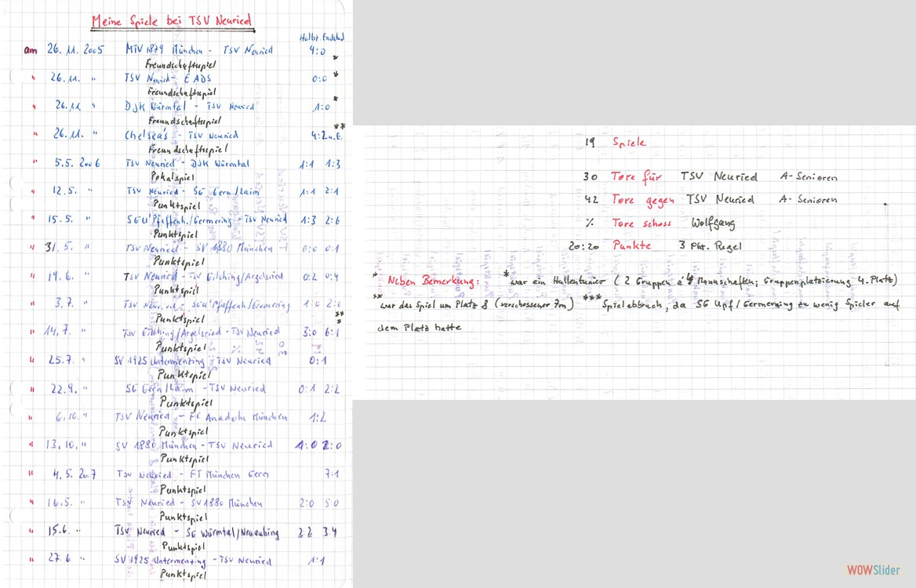This screenshot has width=916, height=588.
Task: Click the date '27. 6.' last entry
Action: pyautogui.click(x=60, y=557)
